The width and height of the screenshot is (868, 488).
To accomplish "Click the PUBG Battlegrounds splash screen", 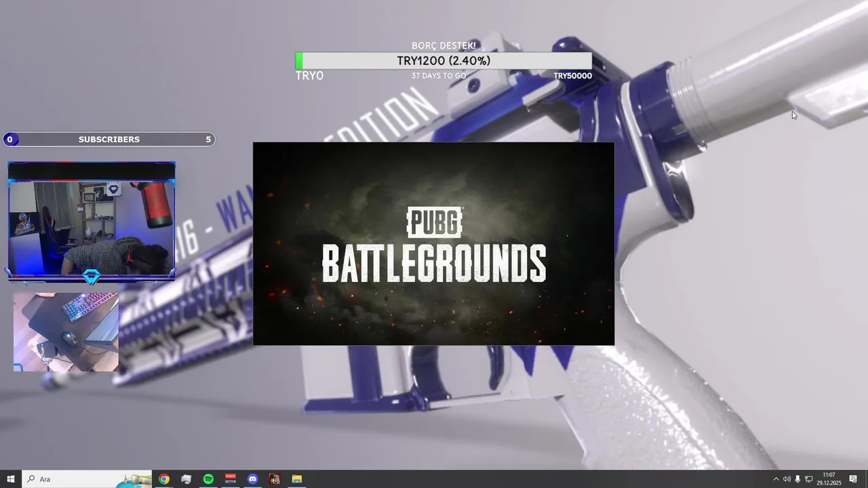I will 433,243.
